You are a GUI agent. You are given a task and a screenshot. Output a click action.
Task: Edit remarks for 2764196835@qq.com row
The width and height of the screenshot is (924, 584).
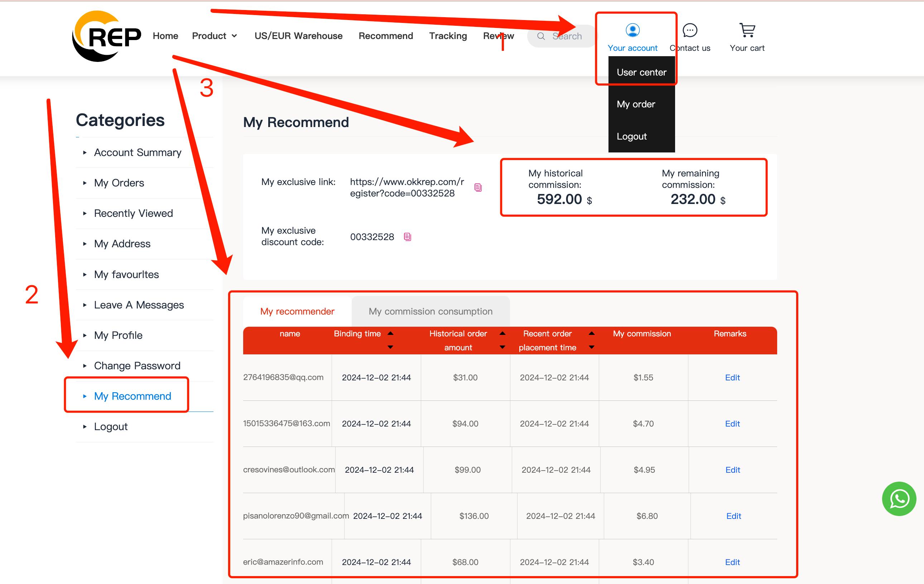point(732,377)
